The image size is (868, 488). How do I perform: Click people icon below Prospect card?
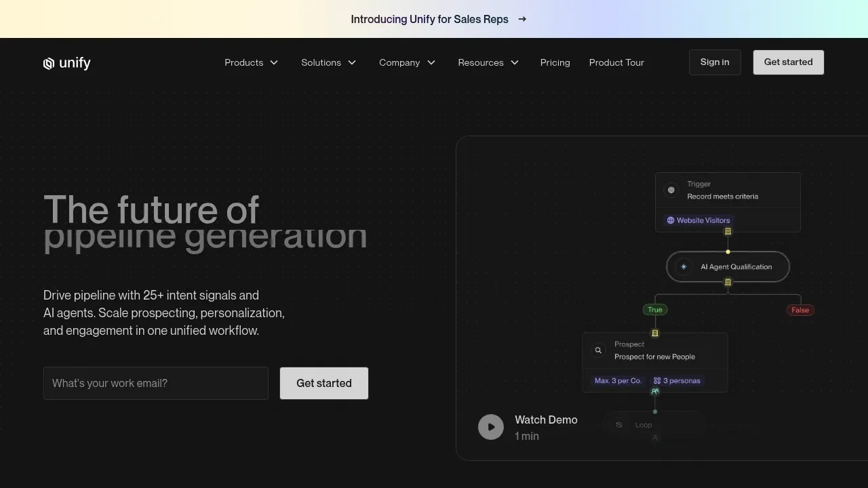coord(655,391)
